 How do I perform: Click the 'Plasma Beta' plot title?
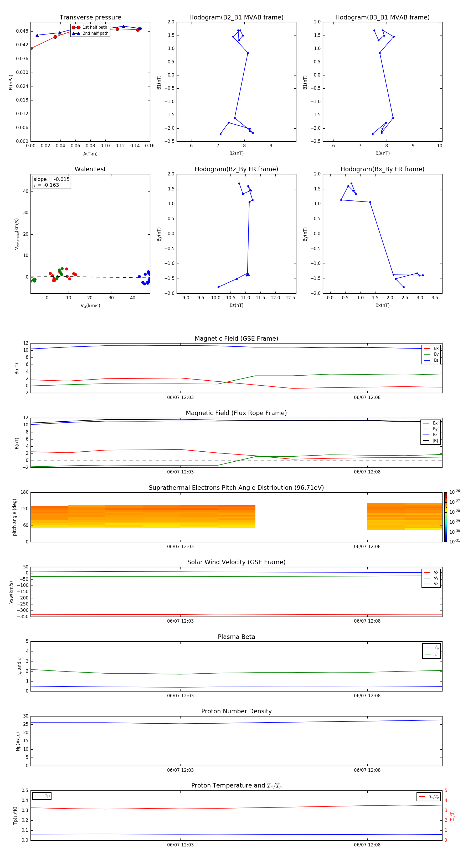point(236,637)
